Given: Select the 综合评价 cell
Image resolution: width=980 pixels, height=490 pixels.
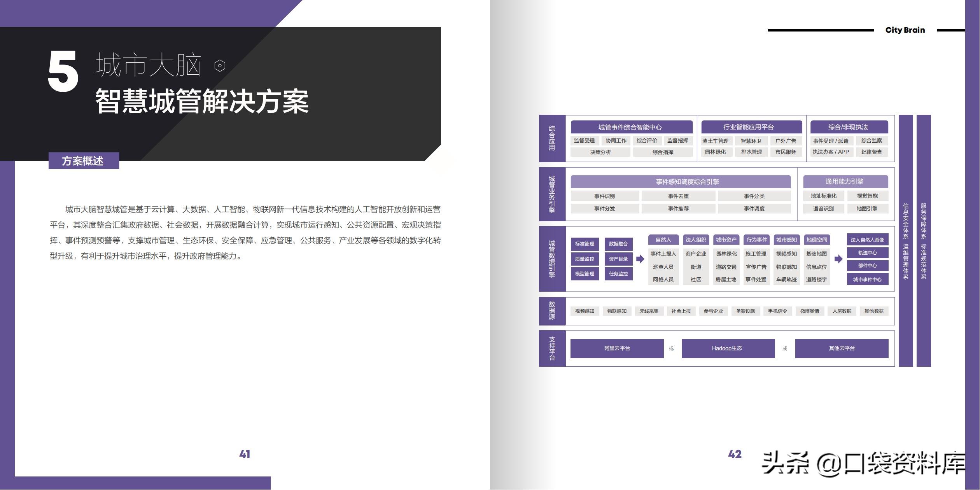Looking at the screenshot, I should (647, 141).
